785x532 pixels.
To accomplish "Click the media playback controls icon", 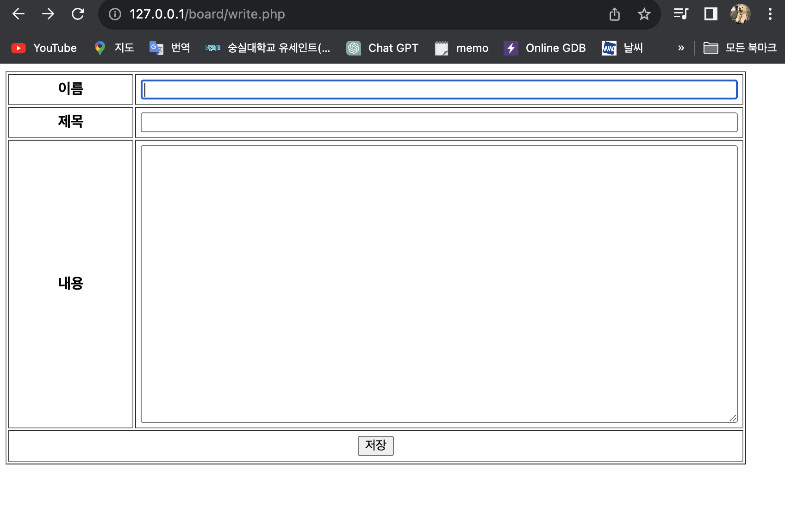I will coord(680,14).
